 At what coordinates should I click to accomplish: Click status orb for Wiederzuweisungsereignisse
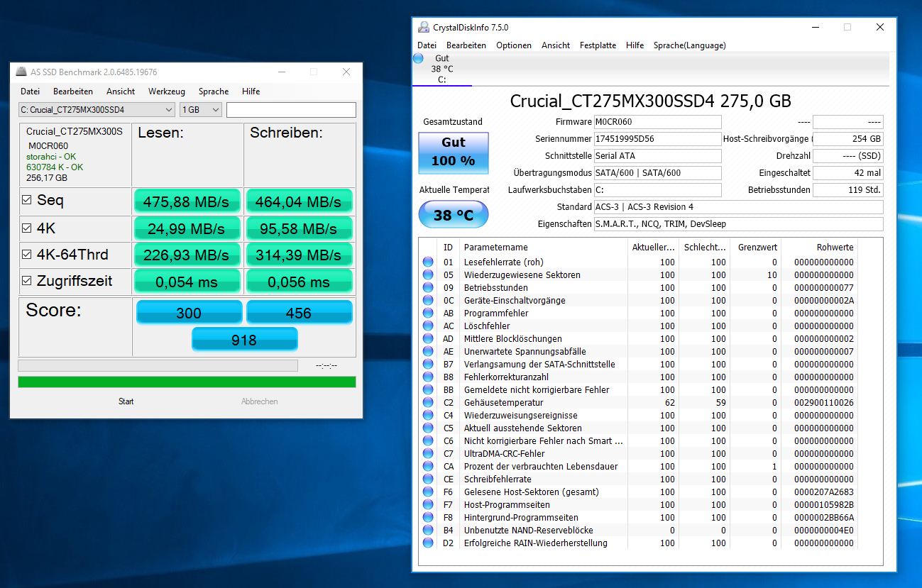(x=428, y=415)
